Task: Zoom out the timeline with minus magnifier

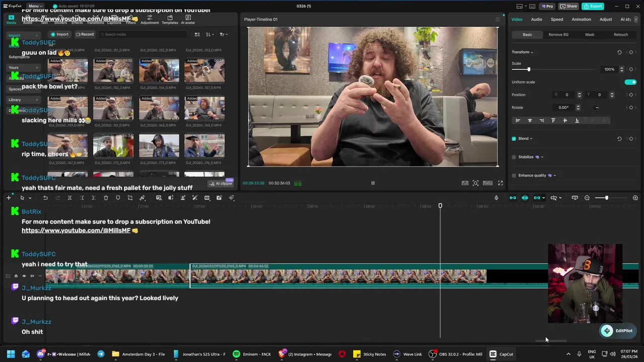Action: tap(587, 198)
